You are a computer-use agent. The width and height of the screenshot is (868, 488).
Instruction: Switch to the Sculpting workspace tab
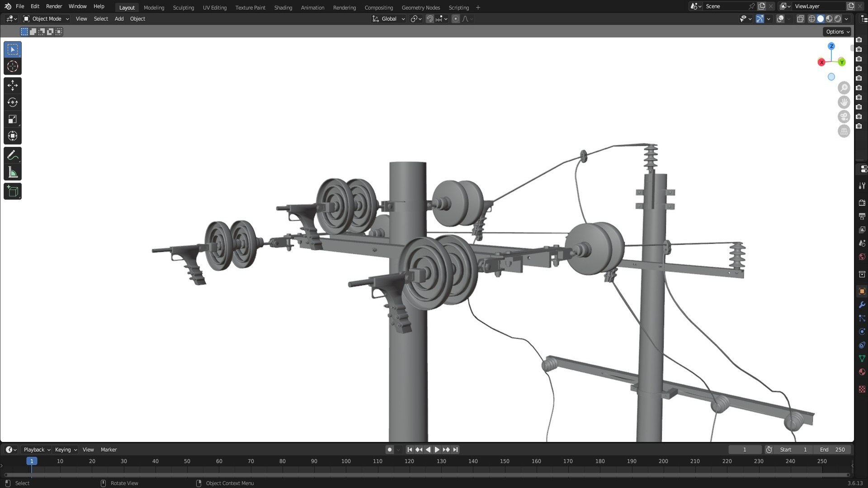click(x=183, y=8)
